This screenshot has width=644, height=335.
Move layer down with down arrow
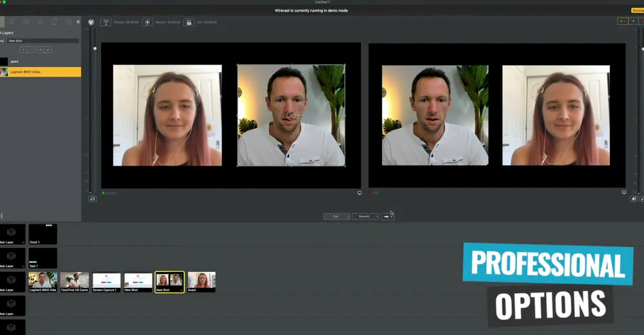48,50
